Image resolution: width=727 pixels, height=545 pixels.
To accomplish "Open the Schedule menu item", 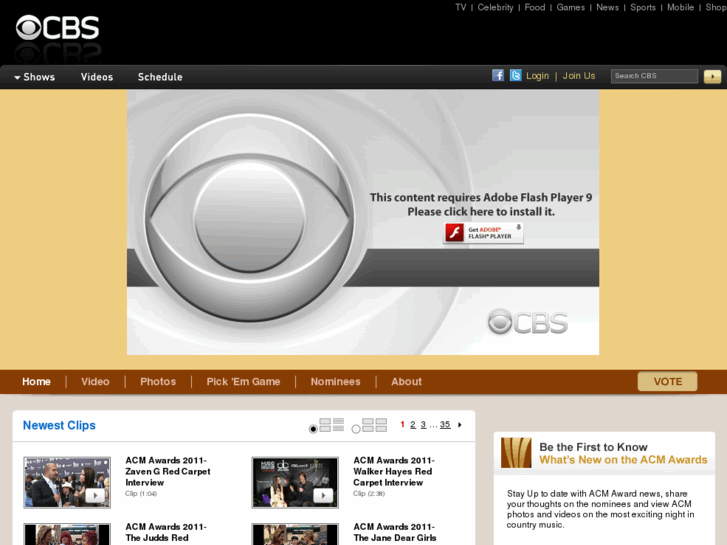I will [160, 77].
